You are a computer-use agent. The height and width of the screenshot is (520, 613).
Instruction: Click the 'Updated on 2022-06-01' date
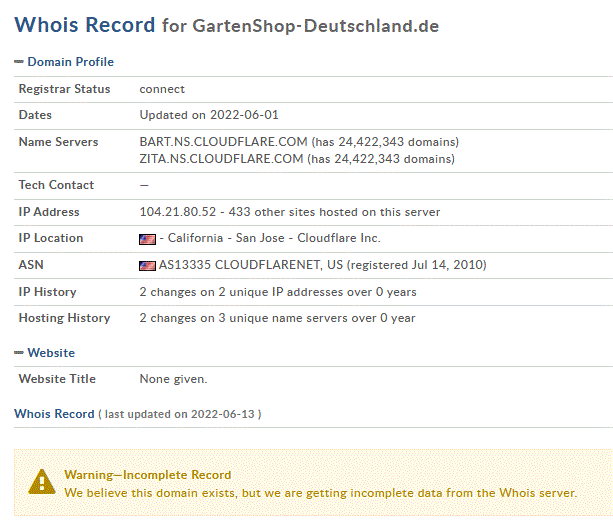click(x=209, y=115)
